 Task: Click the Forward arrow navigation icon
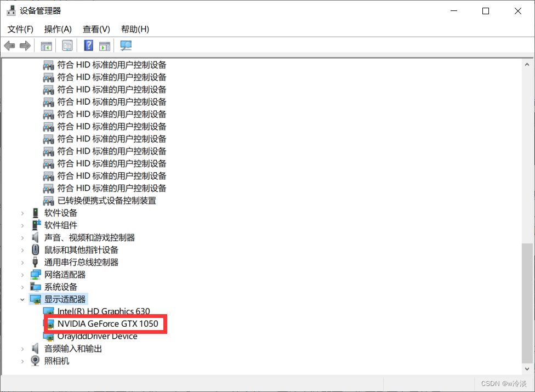(x=24, y=46)
